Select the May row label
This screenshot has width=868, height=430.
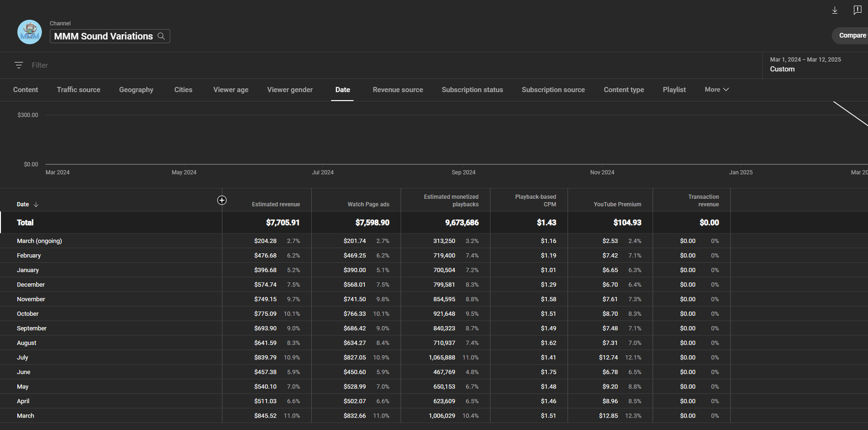coord(23,387)
